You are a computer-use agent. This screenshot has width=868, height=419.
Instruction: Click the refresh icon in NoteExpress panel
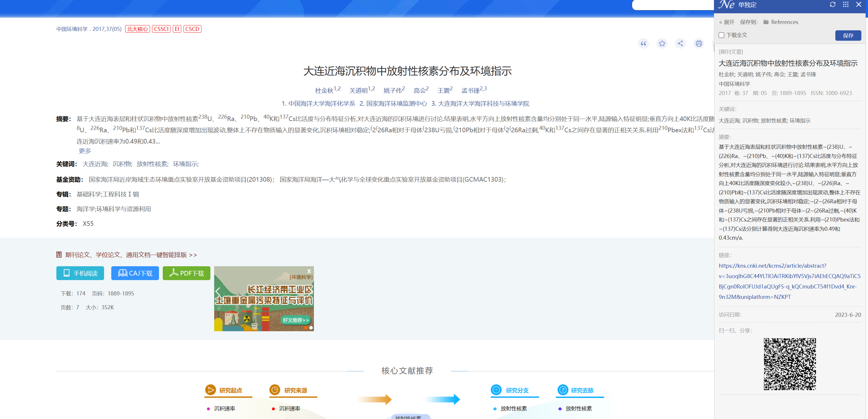[x=833, y=5]
